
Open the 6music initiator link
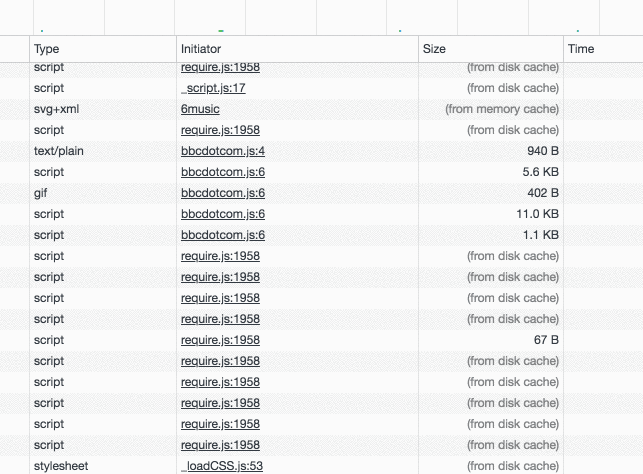tap(200, 109)
